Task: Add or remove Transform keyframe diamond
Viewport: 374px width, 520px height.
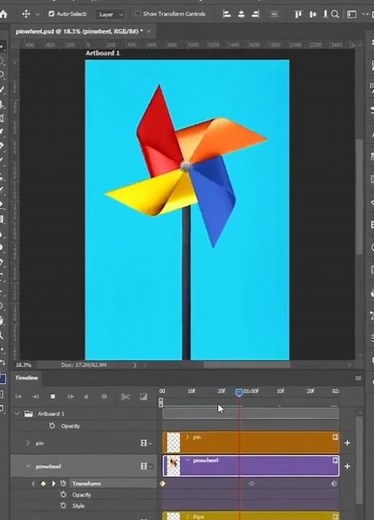Action: 43,483
